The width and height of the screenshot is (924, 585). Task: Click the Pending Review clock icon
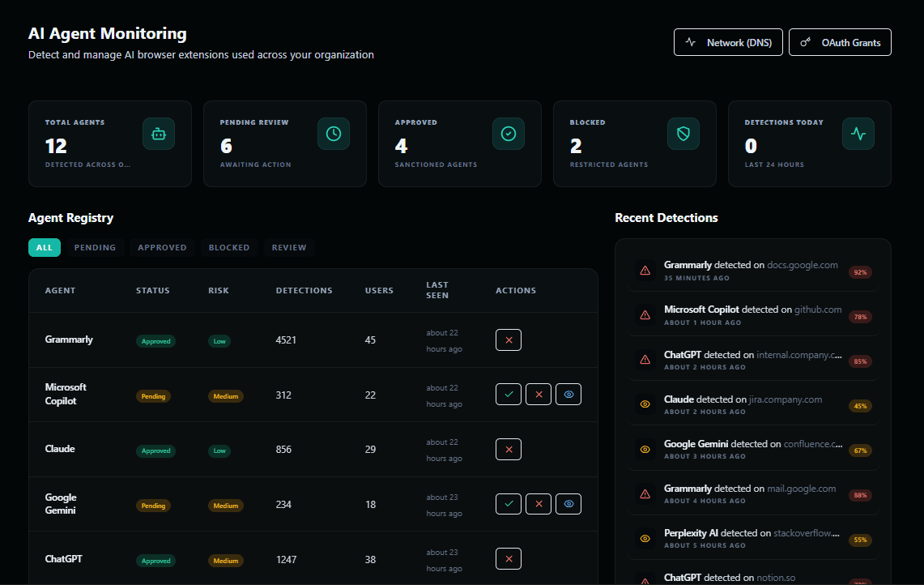pos(334,134)
